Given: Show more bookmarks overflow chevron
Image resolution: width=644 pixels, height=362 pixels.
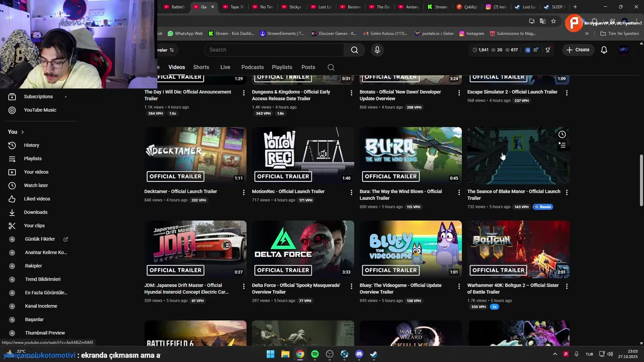Looking at the screenshot, I should tap(587, 34).
